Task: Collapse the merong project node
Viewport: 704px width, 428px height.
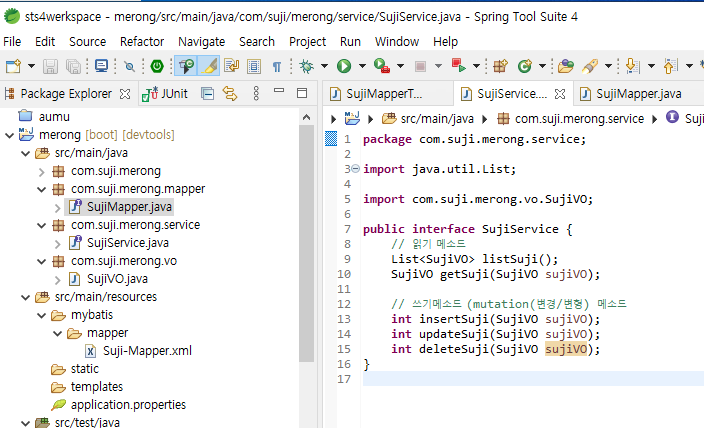Action: (x=9, y=135)
